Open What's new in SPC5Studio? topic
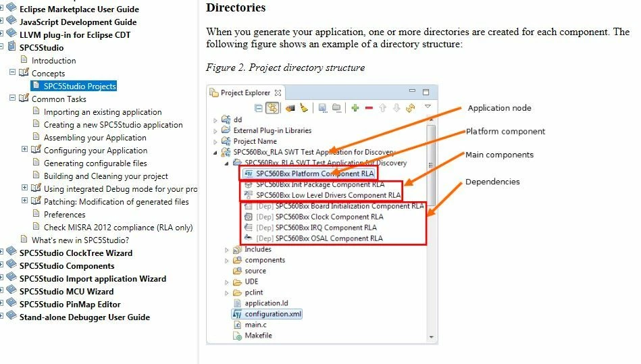 tap(80, 240)
